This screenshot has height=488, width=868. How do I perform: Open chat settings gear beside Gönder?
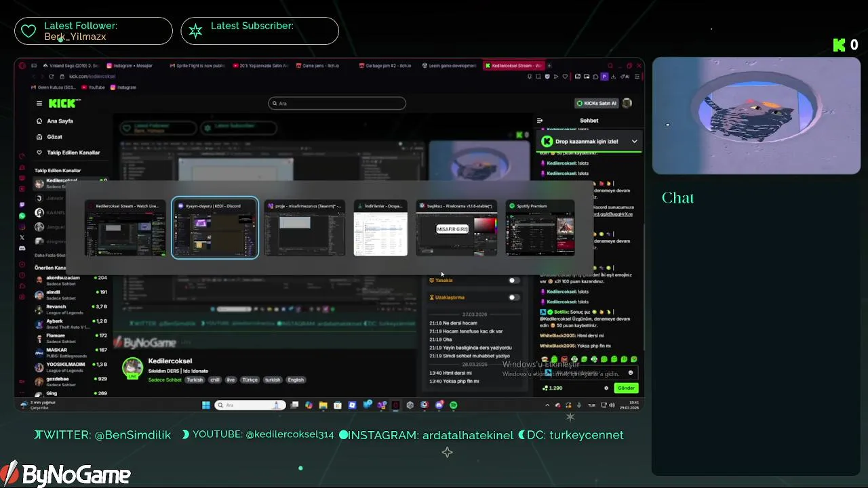[606, 388]
